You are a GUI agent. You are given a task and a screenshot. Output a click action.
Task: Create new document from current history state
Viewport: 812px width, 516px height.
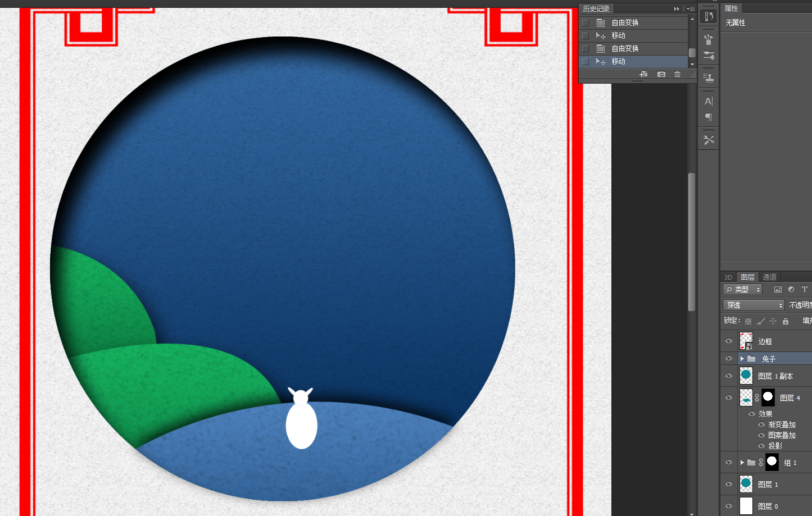tap(643, 74)
